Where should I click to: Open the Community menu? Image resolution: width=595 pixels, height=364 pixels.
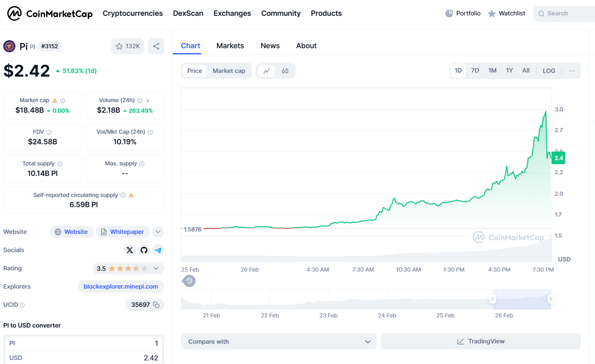point(281,13)
